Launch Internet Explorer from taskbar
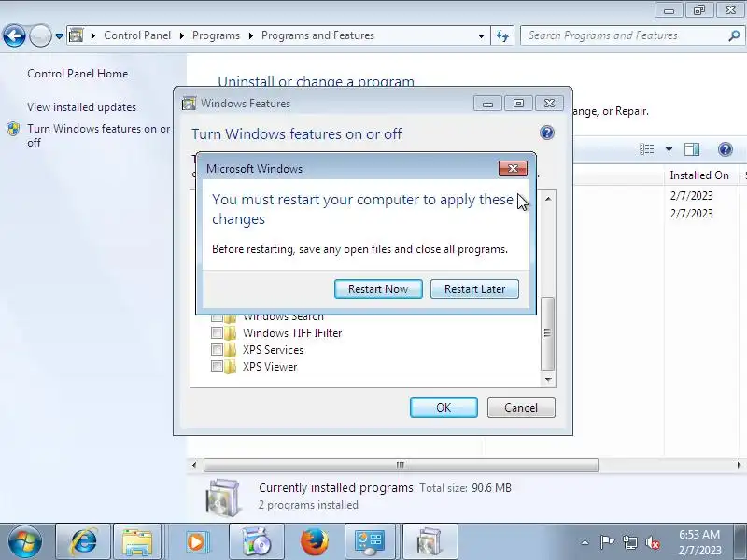Viewport: 747px width, 560px height. (x=83, y=542)
